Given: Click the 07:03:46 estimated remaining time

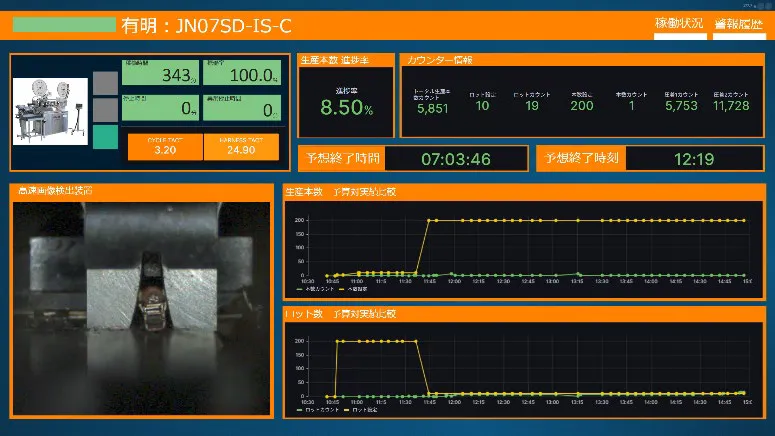Looking at the screenshot, I should pos(455,159).
